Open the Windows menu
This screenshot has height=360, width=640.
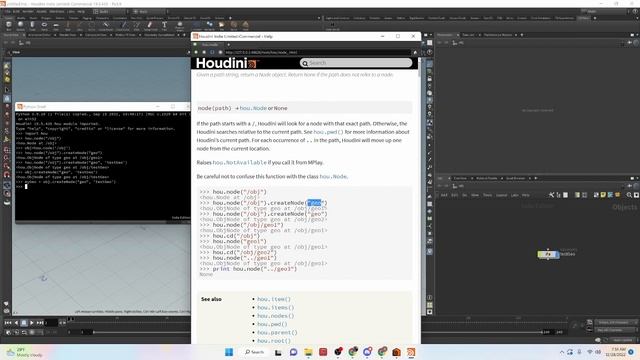[57, 11]
